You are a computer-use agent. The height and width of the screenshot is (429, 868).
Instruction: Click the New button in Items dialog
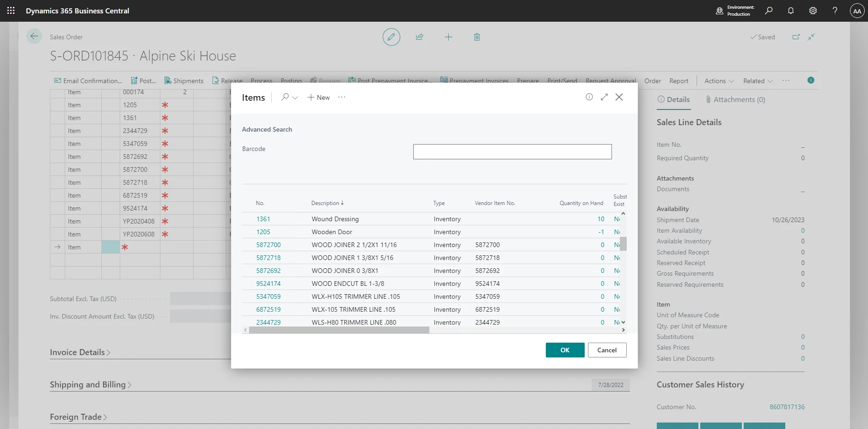(x=318, y=97)
